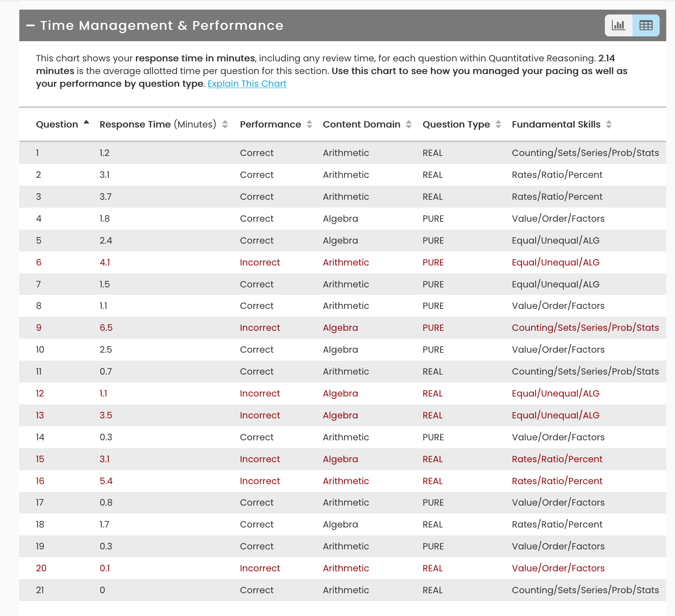The height and width of the screenshot is (616, 675).
Task: Switch to table view
Action: click(646, 25)
